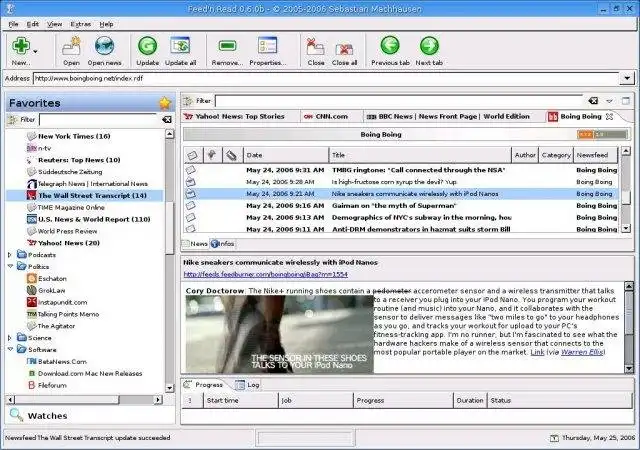This screenshot has height=450, width=640.
Task: Click the orange feed badge in Boing Boing header
Action: tap(585, 134)
